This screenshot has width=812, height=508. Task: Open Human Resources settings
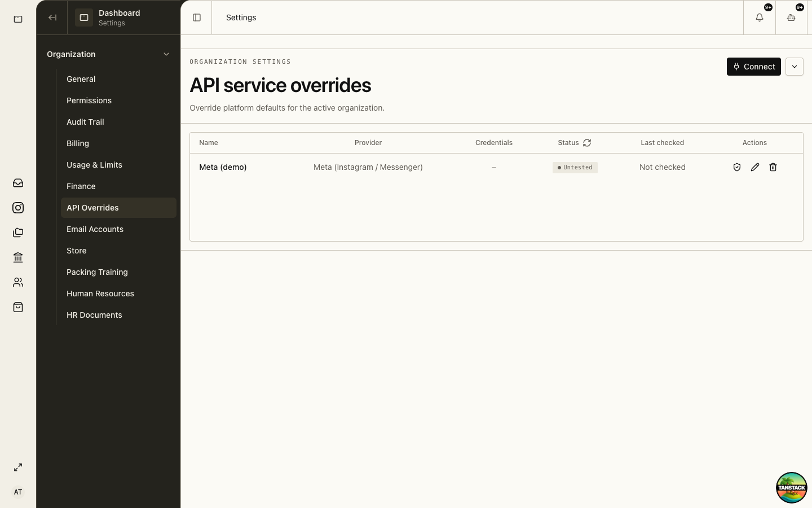point(118,294)
